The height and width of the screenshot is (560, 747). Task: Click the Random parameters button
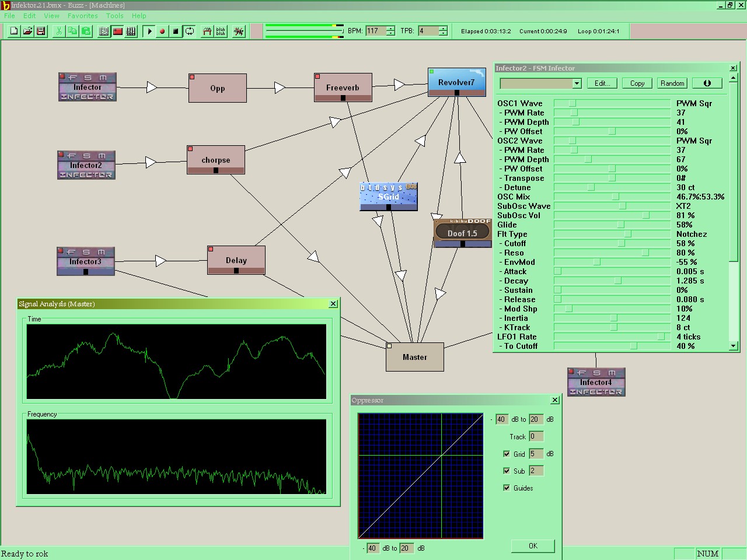[x=672, y=83]
